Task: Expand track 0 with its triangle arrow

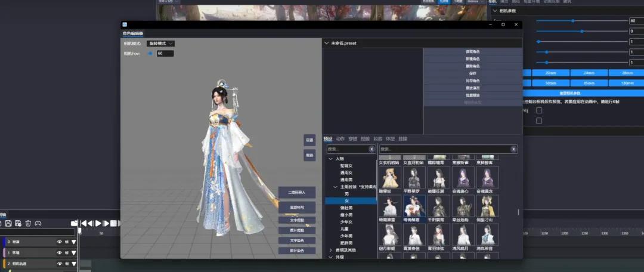Action: 73,242
